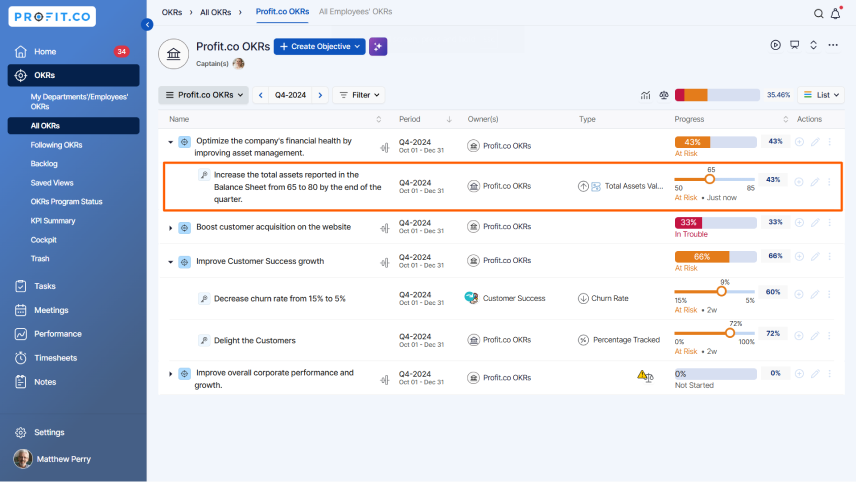
Task: Open alignment icon for Optimize financial health objective
Action: point(385,147)
